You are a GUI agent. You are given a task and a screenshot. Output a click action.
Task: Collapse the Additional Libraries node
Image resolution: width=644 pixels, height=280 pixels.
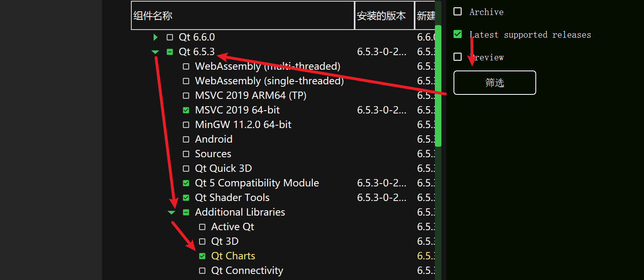click(171, 212)
